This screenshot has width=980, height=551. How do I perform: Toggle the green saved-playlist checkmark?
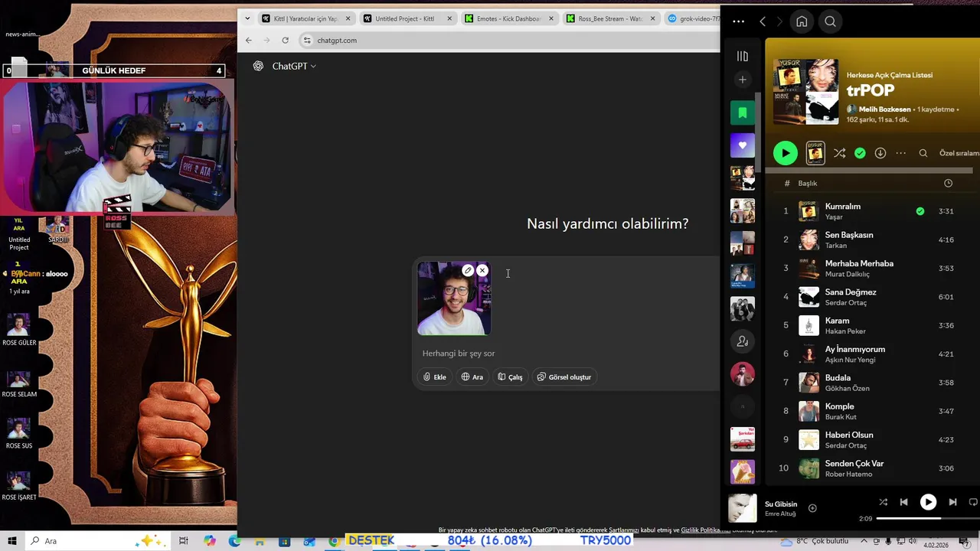tap(860, 153)
